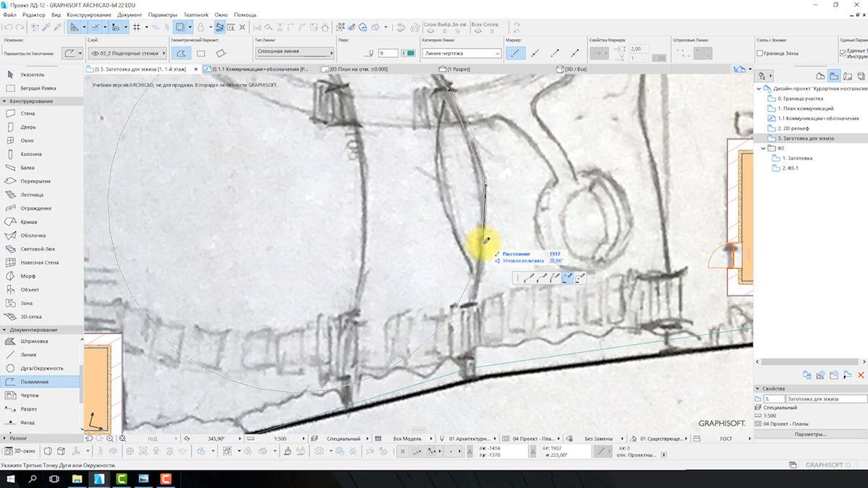Open the Конструирование menu
868x488 pixels.
(x=88, y=14)
